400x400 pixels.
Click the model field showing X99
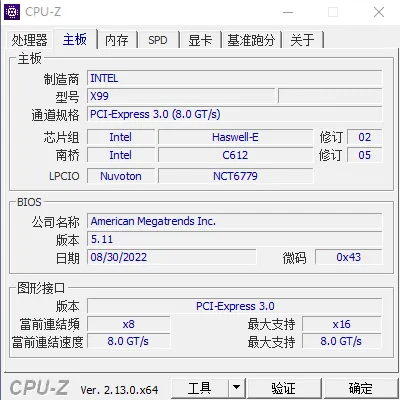pyautogui.click(x=181, y=96)
